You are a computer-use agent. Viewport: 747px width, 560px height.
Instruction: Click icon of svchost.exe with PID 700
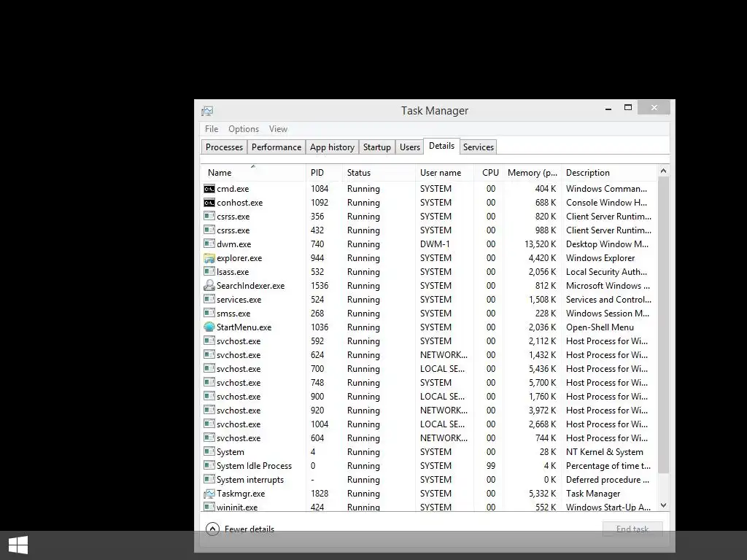coord(209,368)
